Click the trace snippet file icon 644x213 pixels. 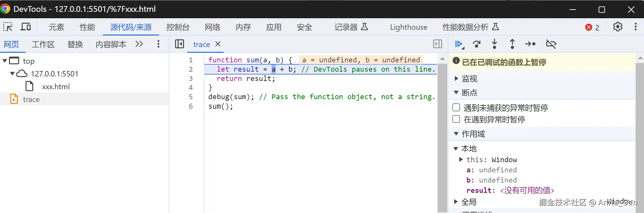[14, 99]
